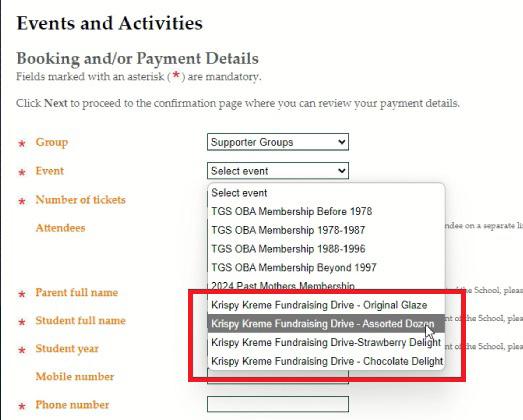Click the Number of tickets label

click(x=81, y=200)
